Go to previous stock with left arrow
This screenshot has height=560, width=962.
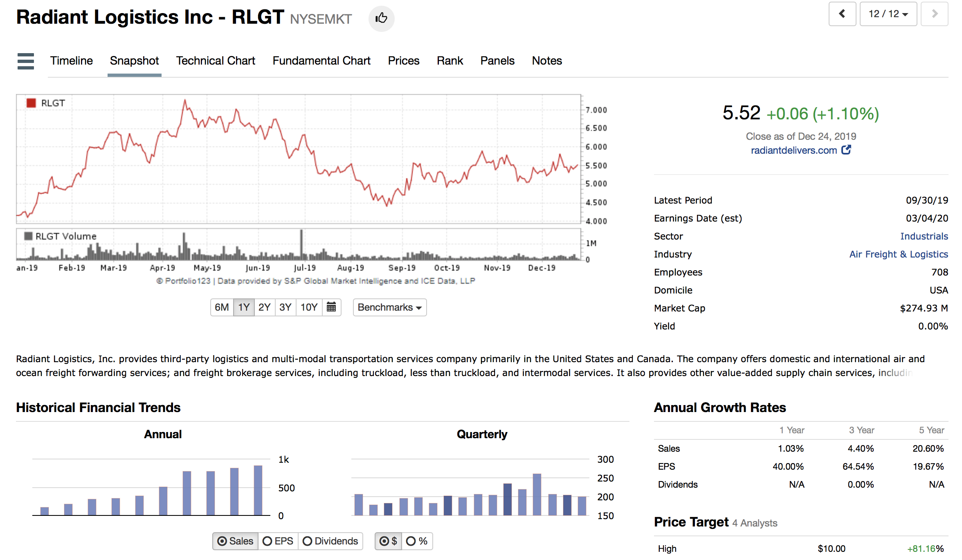842,14
